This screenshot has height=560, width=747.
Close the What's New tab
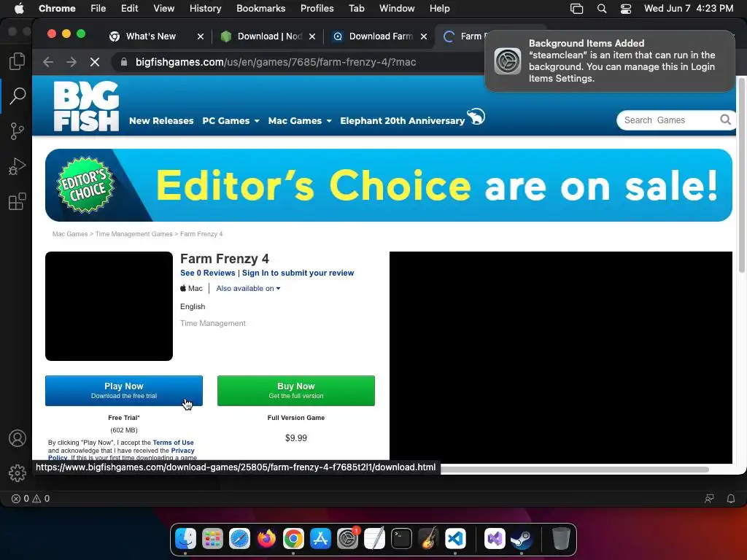click(x=201, y=36)
